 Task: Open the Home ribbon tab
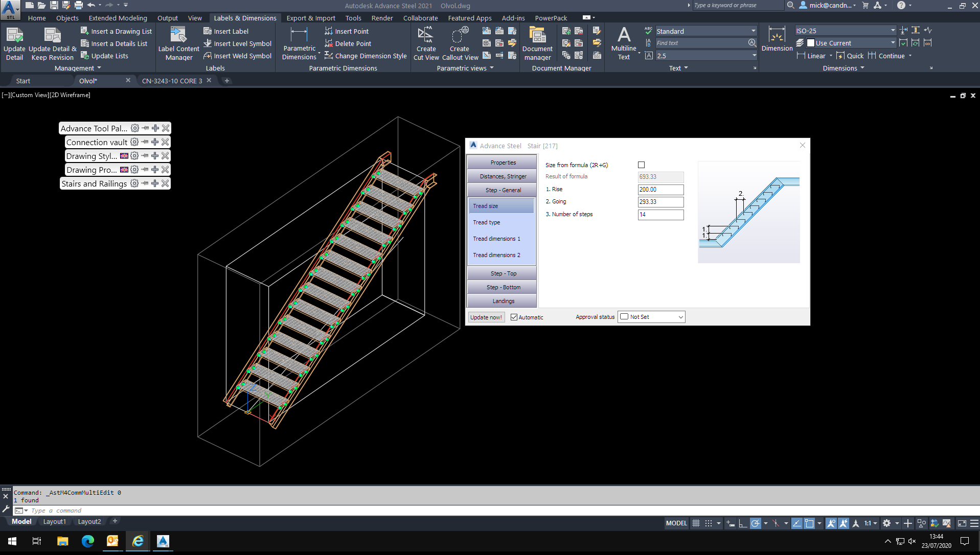pos(37,18)
